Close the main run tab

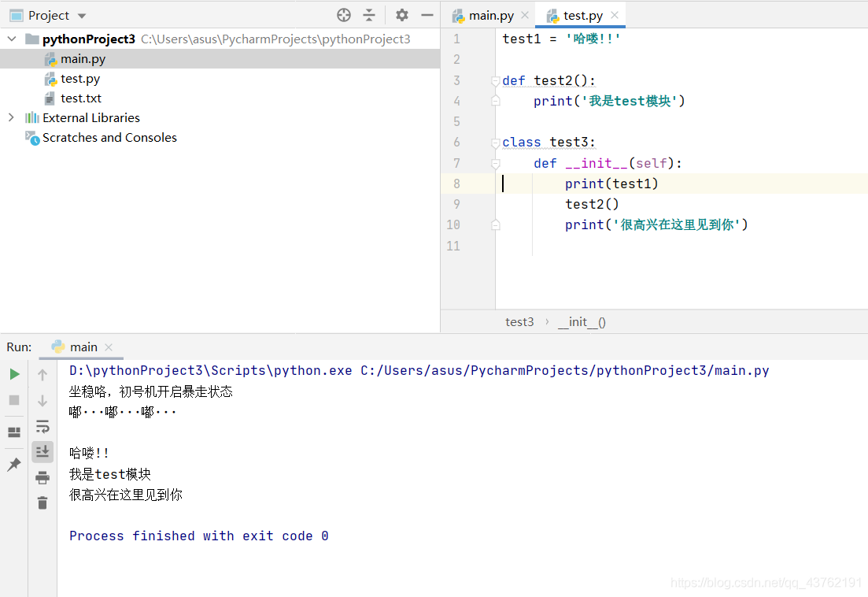point(109,347)
